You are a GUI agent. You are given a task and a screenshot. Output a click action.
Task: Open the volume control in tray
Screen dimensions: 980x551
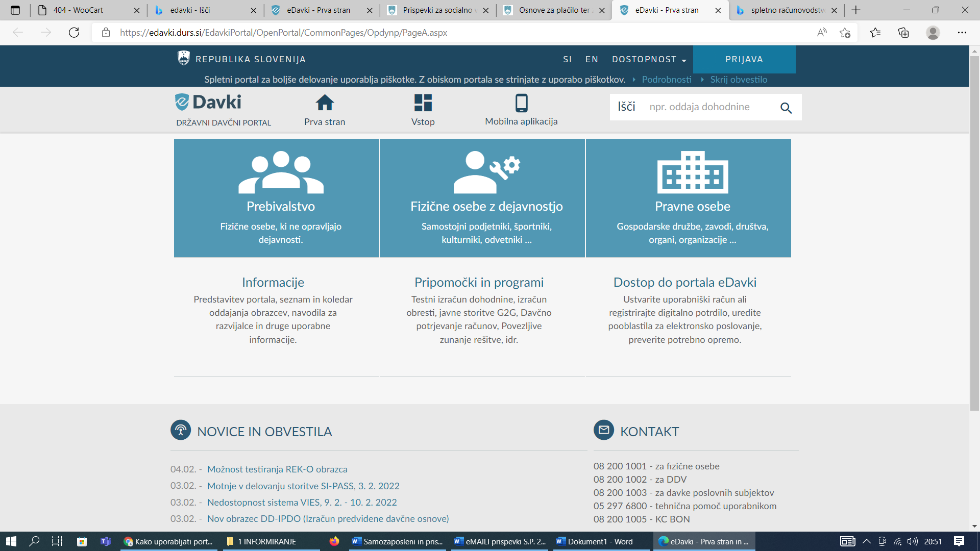(x=913, y=541)
